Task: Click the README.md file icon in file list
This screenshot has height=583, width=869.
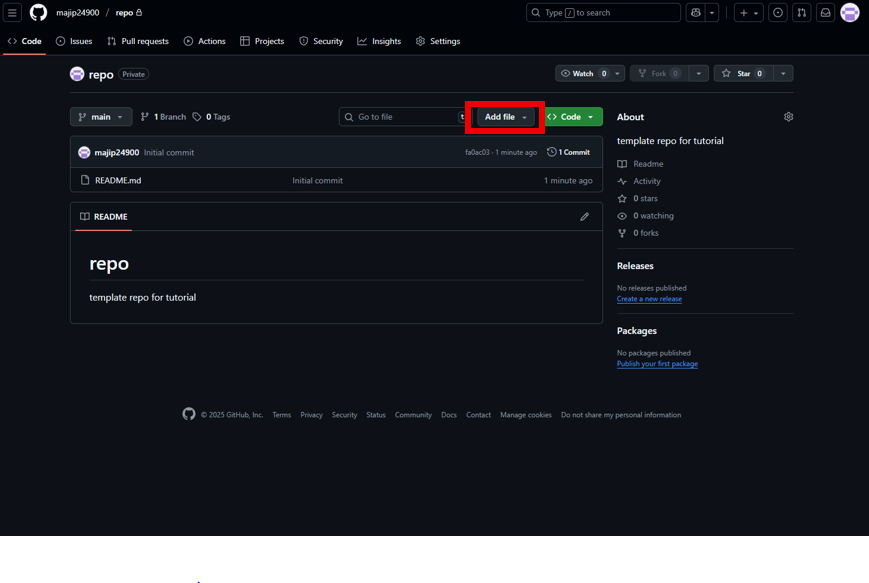Action: (x=84, y=180)
